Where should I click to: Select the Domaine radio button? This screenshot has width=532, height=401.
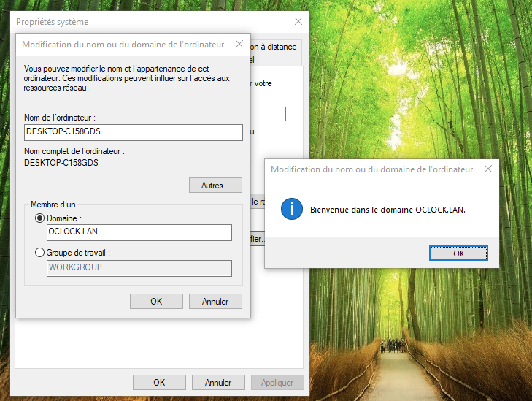coord(39,218)
